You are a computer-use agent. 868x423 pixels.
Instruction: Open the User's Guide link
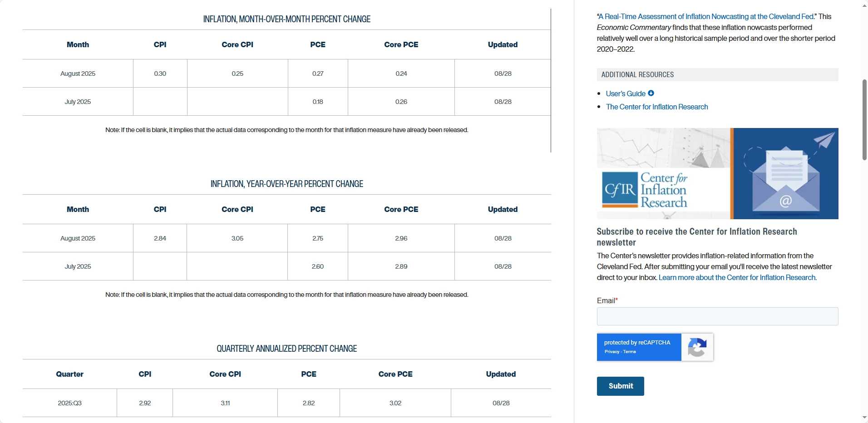(x=626, y=93)
